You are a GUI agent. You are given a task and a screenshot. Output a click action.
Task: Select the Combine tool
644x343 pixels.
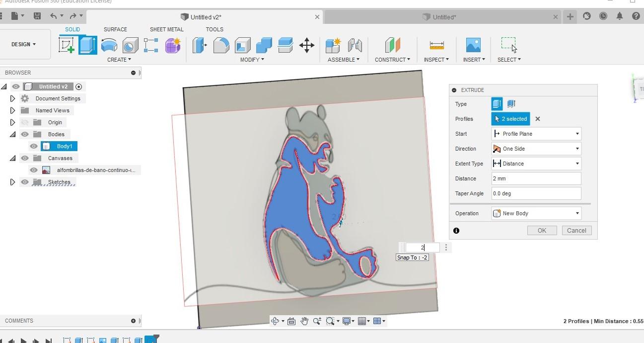264,46
